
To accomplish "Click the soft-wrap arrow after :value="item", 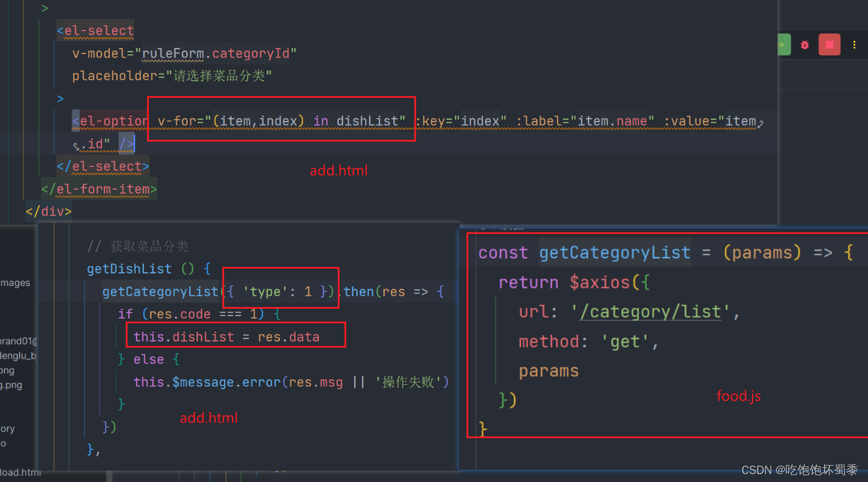I will tap(760, 123).
